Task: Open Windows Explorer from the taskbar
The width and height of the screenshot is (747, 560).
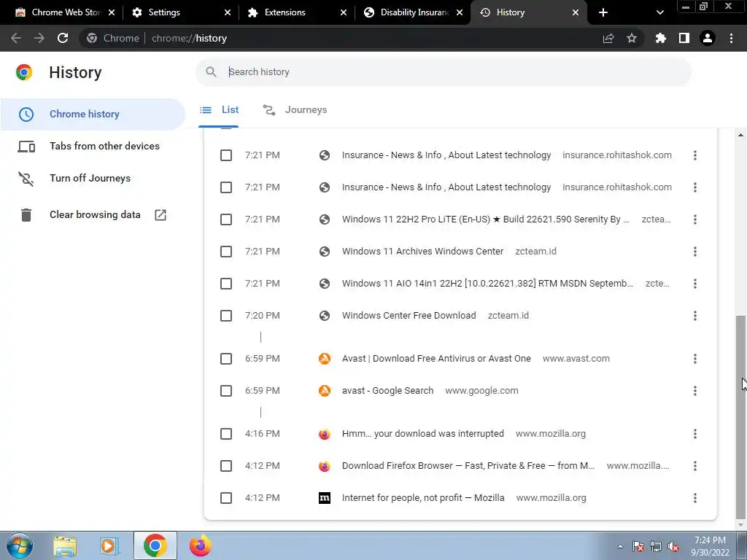Action: (65, 545)
